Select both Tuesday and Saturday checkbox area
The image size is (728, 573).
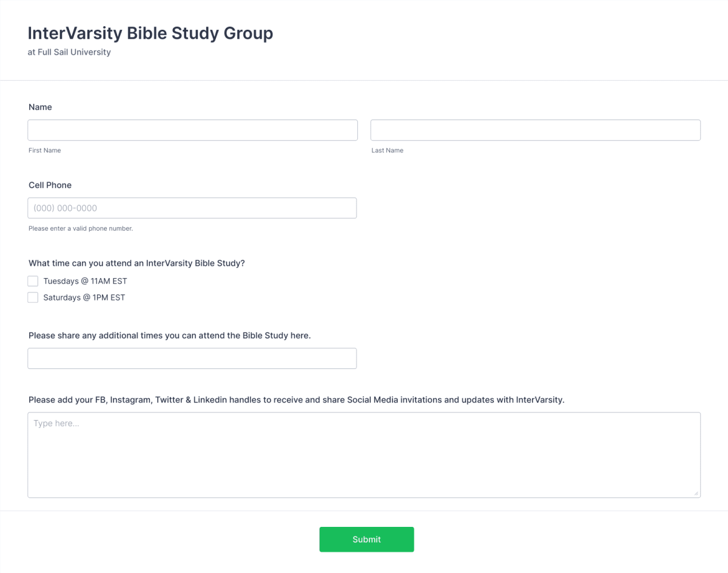coord(33,289)
